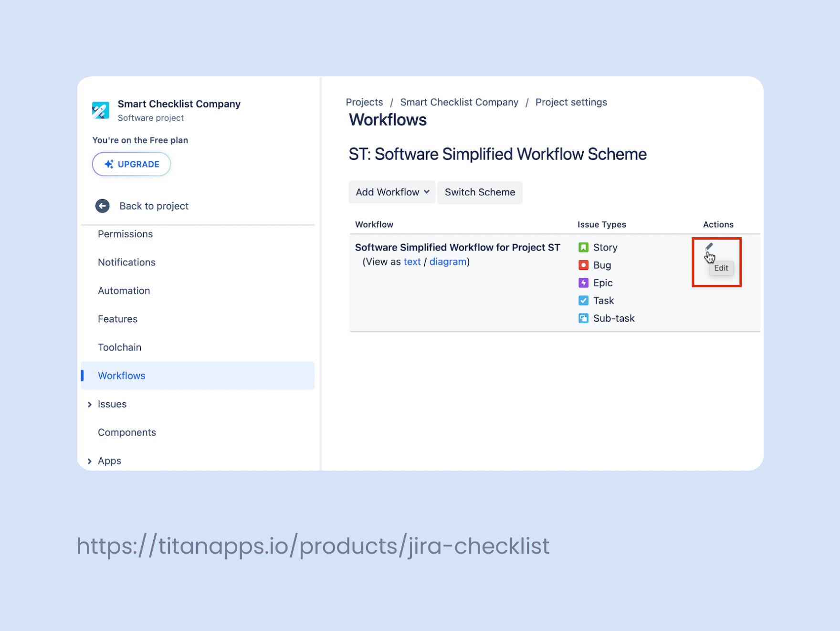This screenshot has width=840, height=631.
Task: View the workflow as a diagram
Action: coord(448,262)
